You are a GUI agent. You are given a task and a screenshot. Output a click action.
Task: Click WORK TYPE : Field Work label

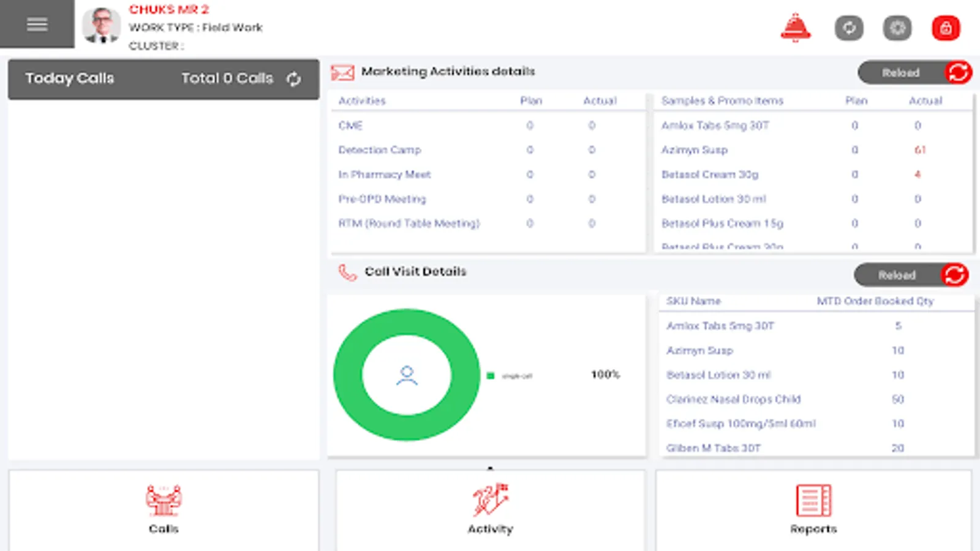(x=195, y=28)
